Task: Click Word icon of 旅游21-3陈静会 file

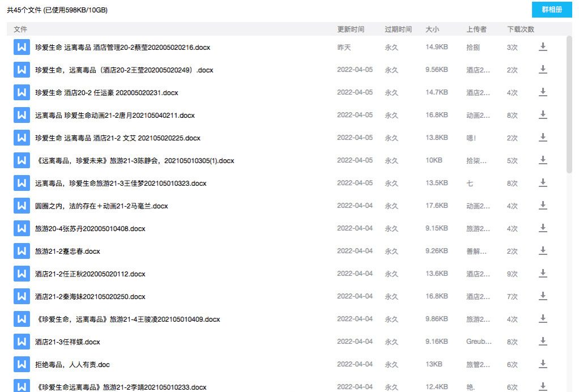Action: 22,160
